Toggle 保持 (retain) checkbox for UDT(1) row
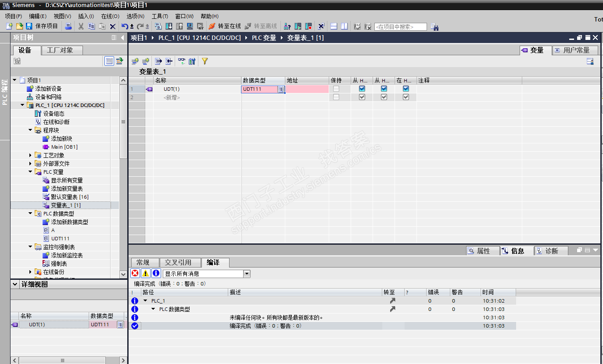 336,89
